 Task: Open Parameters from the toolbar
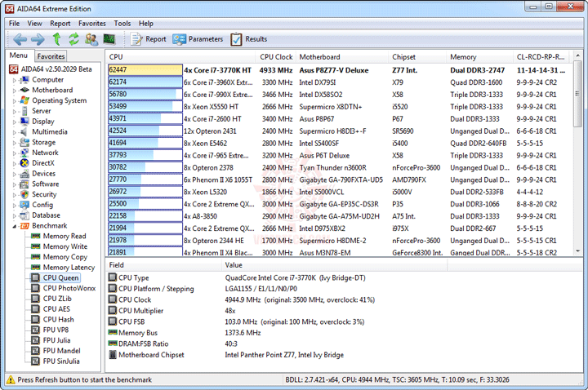point(198,39)
